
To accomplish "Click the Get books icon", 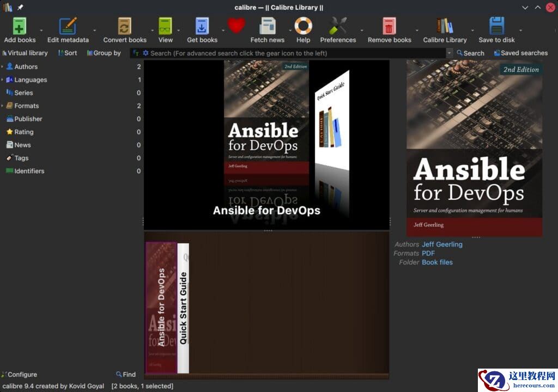I will click(202, 26).
